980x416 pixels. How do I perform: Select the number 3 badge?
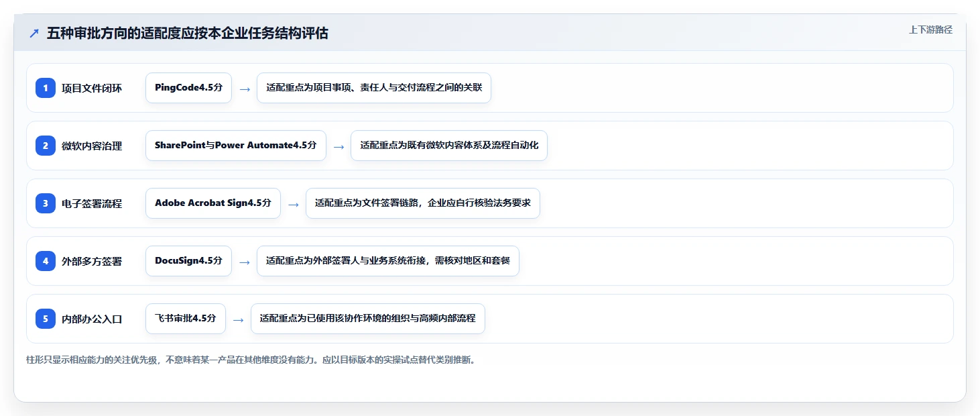(x=46, y=203)
